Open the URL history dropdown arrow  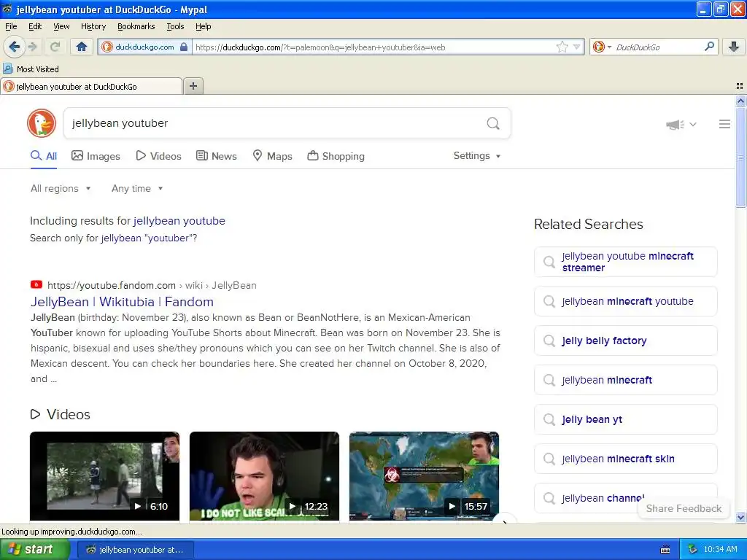pyautogui.click(x=577, y=47)
